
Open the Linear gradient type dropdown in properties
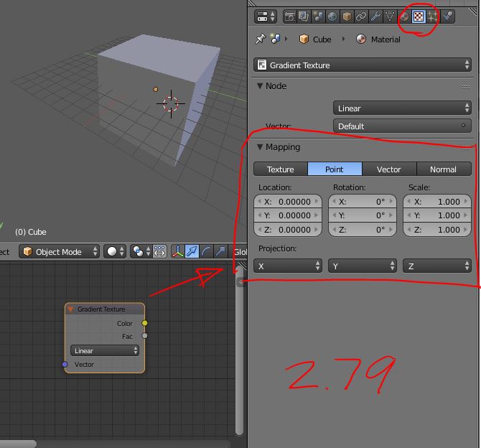402,108
